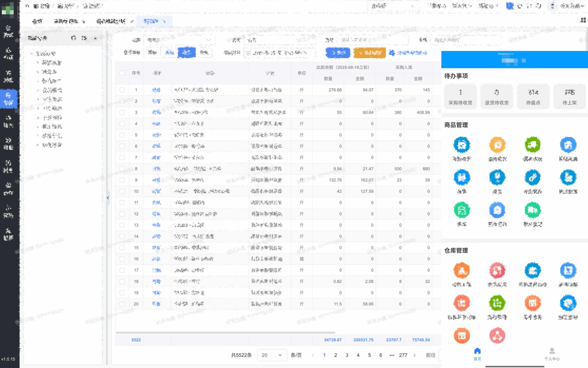Click the grid layout icon at tab bar right
Screen dimensions: 588x368
click(x=583, y=20)
